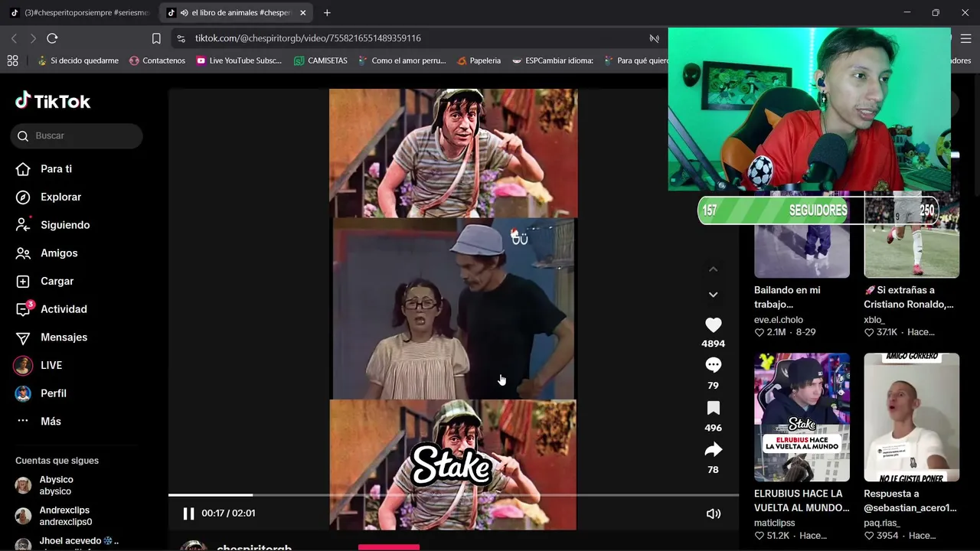This screenshot has width=980, height=551.
Task: Click the address bar URL
Action: pyautogui.click(x=308, y=38)
